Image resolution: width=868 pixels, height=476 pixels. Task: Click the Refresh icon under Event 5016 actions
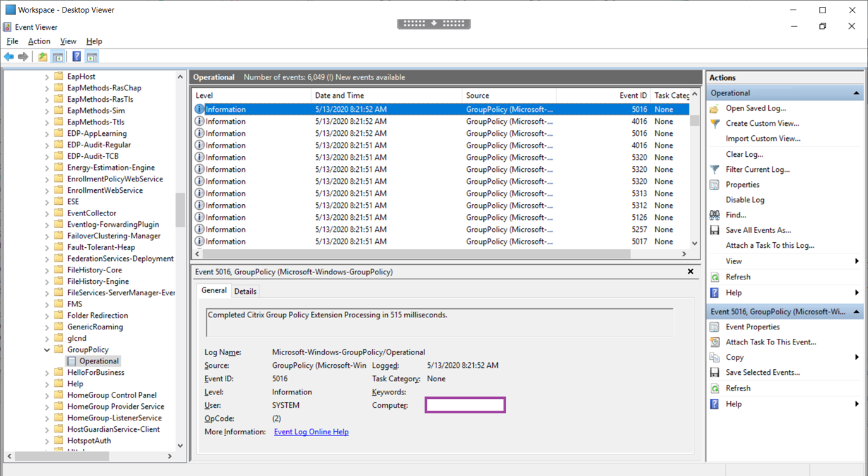pos(714,388)
